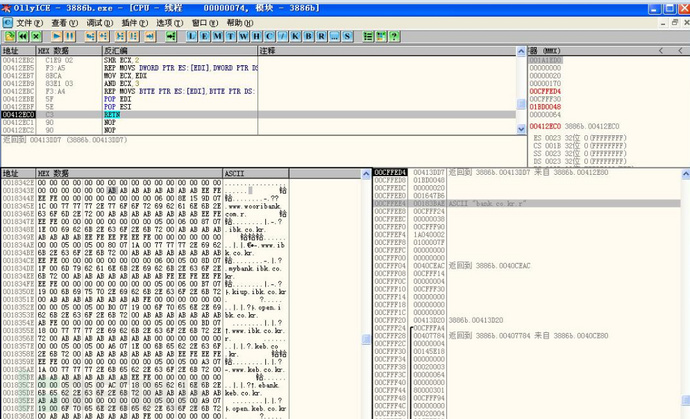Click the Trace Into toolbar icon
This screenshot has width=690, height=419.
120,37
